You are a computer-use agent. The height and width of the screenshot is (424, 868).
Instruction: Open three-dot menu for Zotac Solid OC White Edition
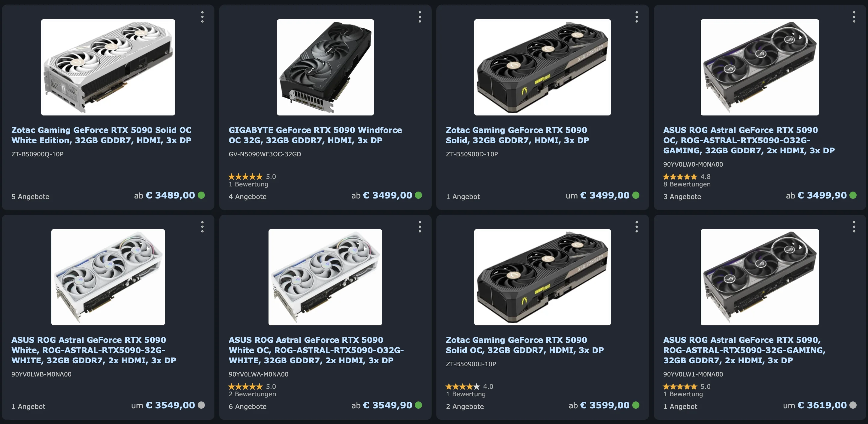coord(202,17)
